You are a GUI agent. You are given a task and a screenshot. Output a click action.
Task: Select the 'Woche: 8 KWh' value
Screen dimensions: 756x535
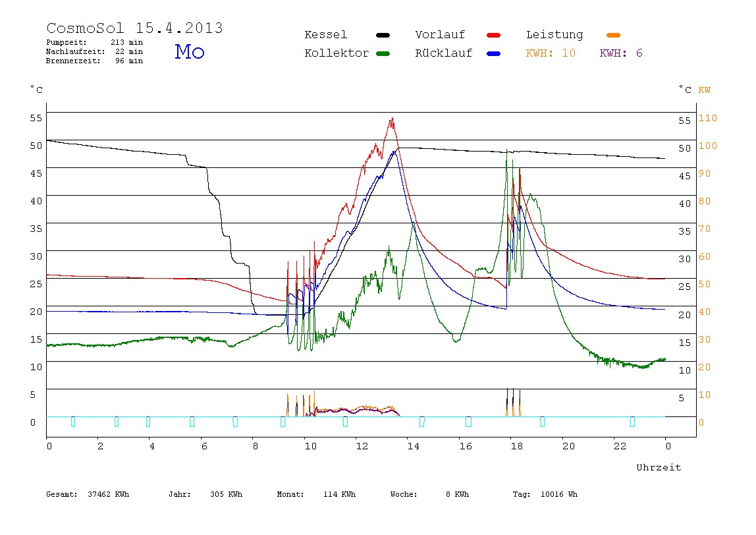pos(429,494)
